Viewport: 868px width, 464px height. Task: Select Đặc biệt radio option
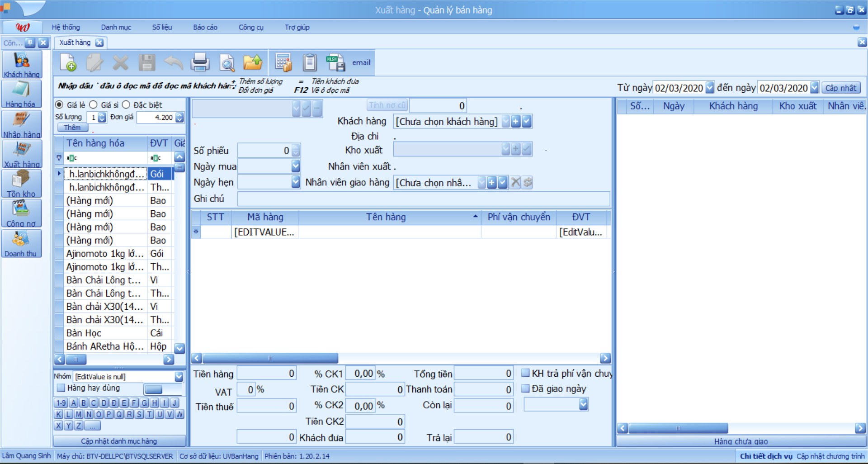tap(126, 104)
